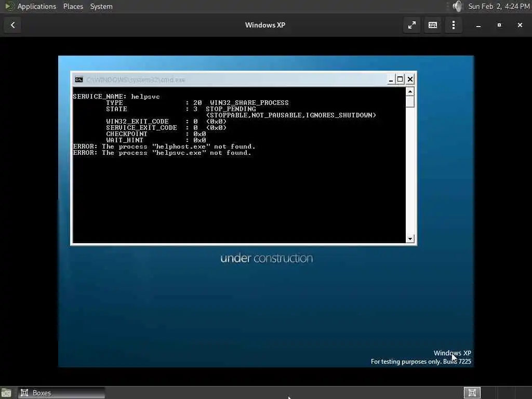
Task: Click the workspace switcher icon at bottom right
Action: coord(472,393)
